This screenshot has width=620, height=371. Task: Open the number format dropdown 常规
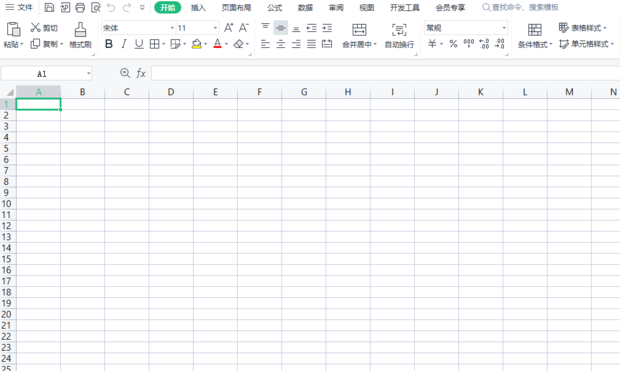(x=466, y=28)
